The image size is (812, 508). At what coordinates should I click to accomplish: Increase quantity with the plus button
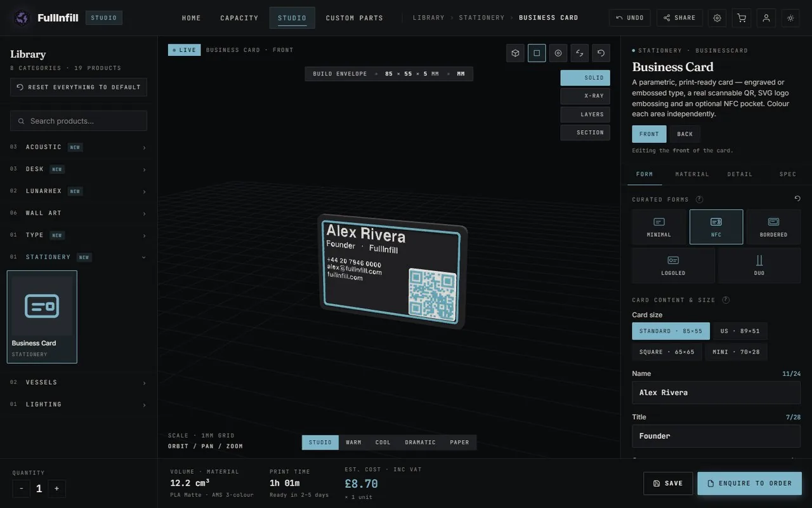[x=56, y=488]
